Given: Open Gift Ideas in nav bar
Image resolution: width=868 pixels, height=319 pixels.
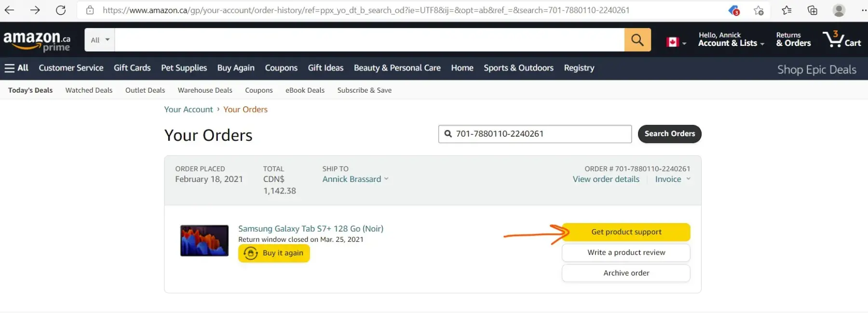Looking at the screenshot, I should pyautogui.click(x=325, y=68).
